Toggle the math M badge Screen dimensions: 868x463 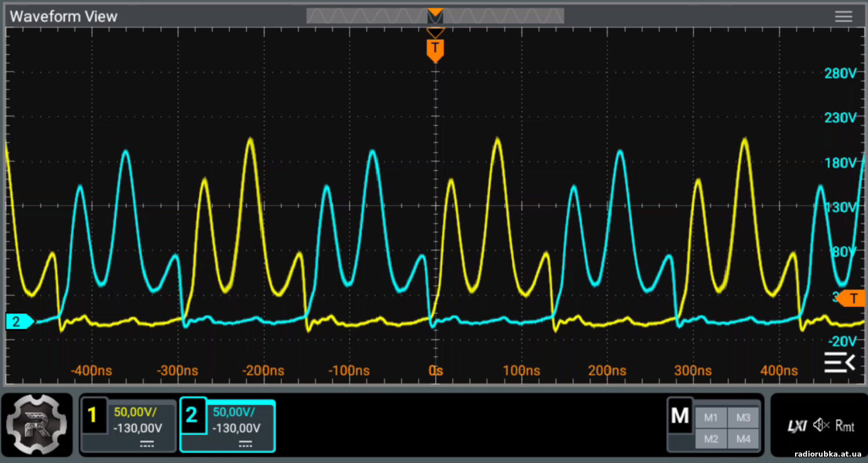coord(680,416)
